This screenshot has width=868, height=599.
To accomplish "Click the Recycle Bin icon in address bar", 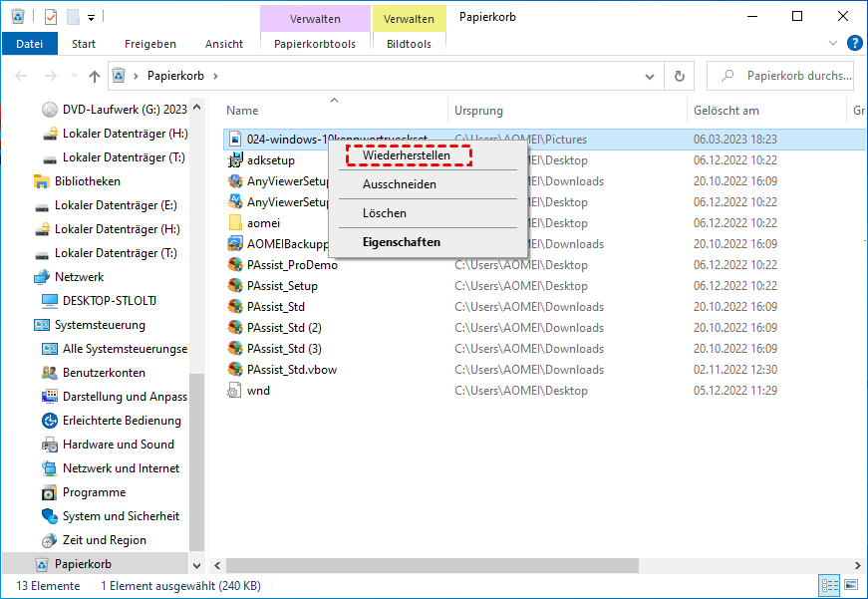I will click(x=119, y=76).
